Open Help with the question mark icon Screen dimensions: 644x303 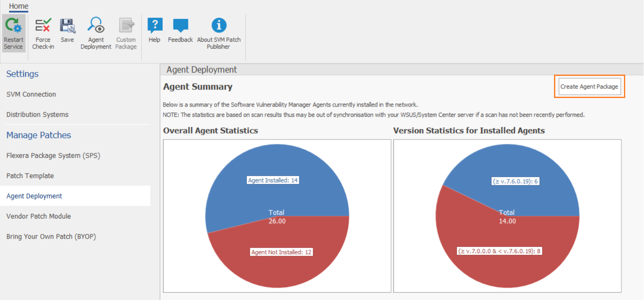(154, 26)
